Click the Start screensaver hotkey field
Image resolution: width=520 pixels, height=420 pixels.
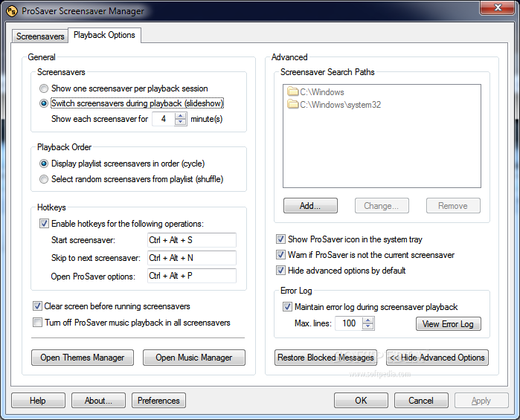192,240
